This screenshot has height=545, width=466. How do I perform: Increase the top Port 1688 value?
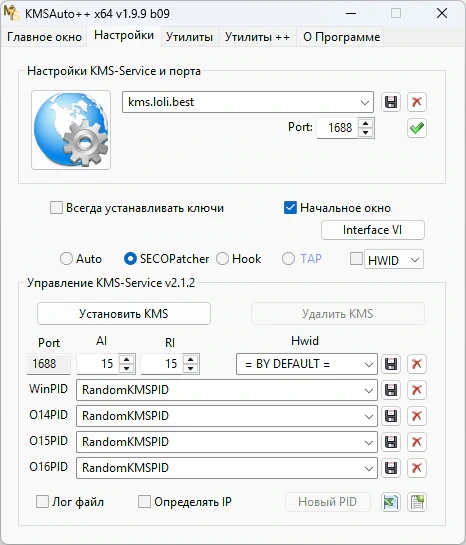pos(365,123)
